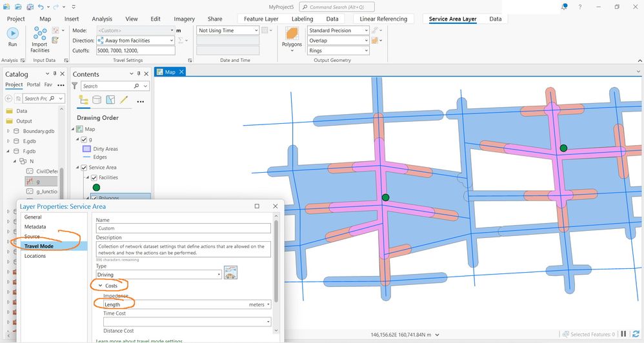
Task: Open a project via the folder icon
Action: (x=18, y=7)
